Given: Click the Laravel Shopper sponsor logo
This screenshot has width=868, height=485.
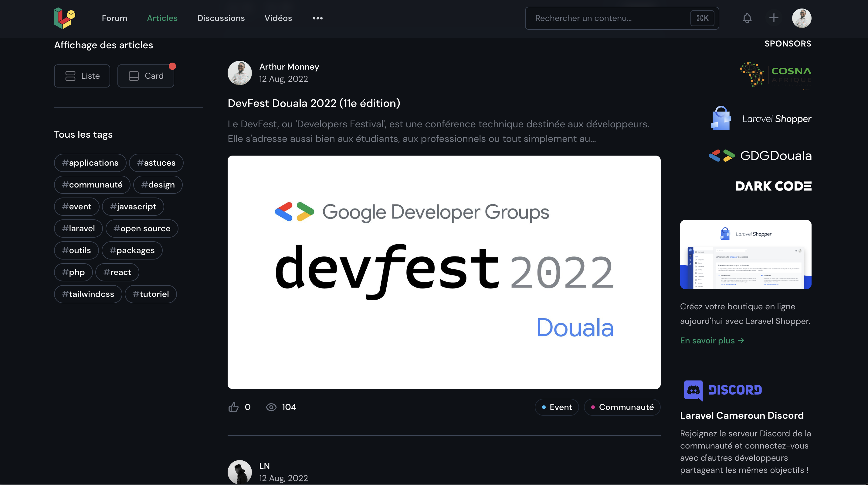Looking at the screenshot, I should pos(761,119).
